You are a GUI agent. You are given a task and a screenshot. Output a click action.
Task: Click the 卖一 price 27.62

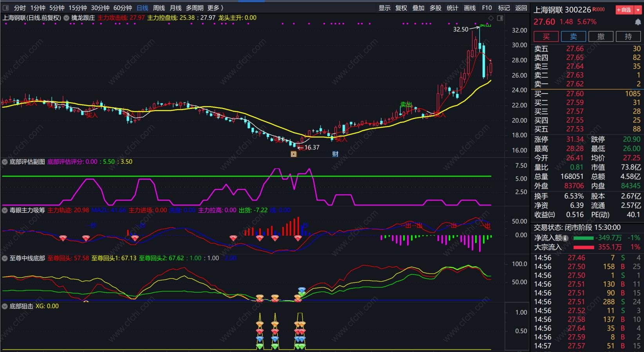(575, 84)
